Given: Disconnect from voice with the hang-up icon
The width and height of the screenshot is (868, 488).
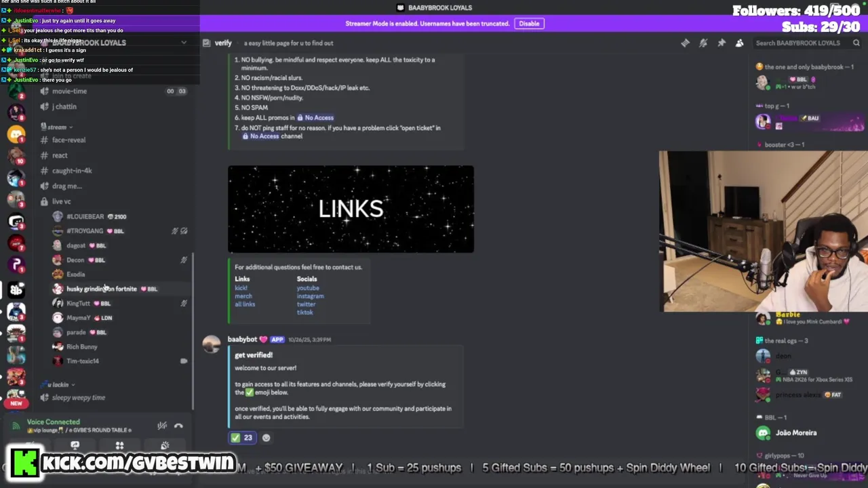Looking at the screenshot, I should [178, 426].
